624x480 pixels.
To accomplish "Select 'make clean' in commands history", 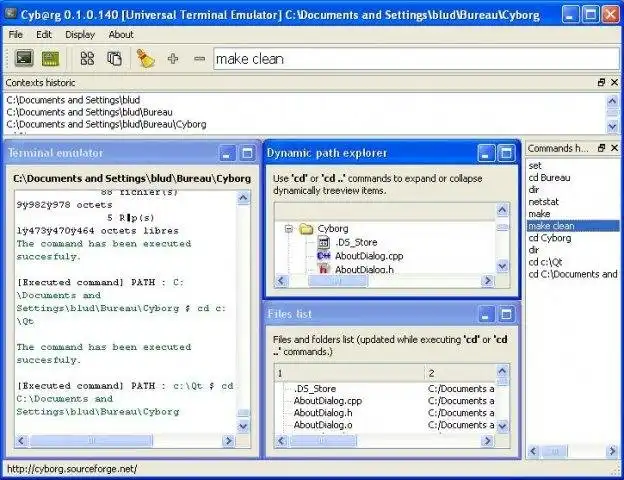I will [x=573, y=226].
